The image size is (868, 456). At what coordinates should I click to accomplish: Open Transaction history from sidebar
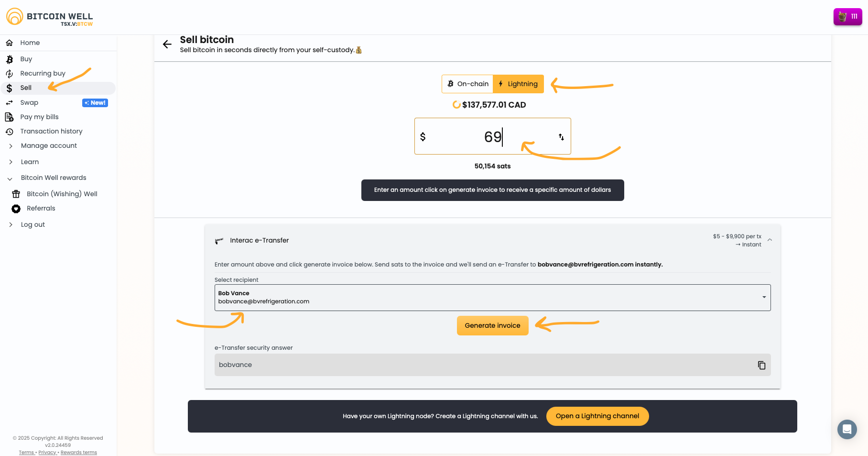pyautogui.click(x=51, y=131)
